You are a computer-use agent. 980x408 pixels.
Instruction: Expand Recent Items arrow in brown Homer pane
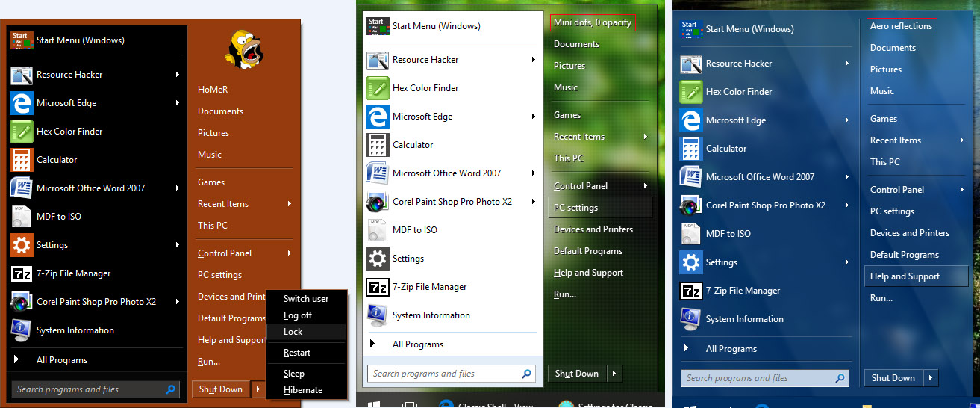coord(290,204)
